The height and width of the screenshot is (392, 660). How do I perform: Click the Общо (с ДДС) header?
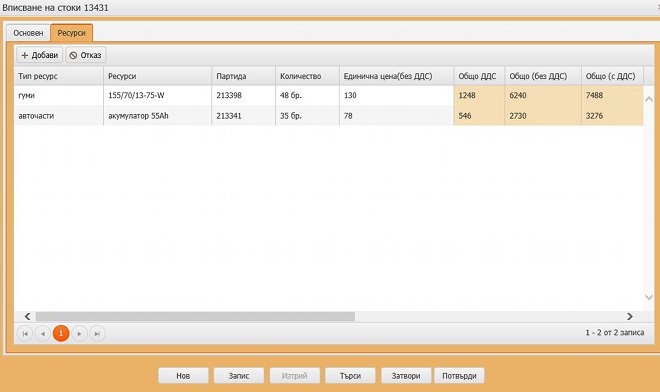click(612, 76)
